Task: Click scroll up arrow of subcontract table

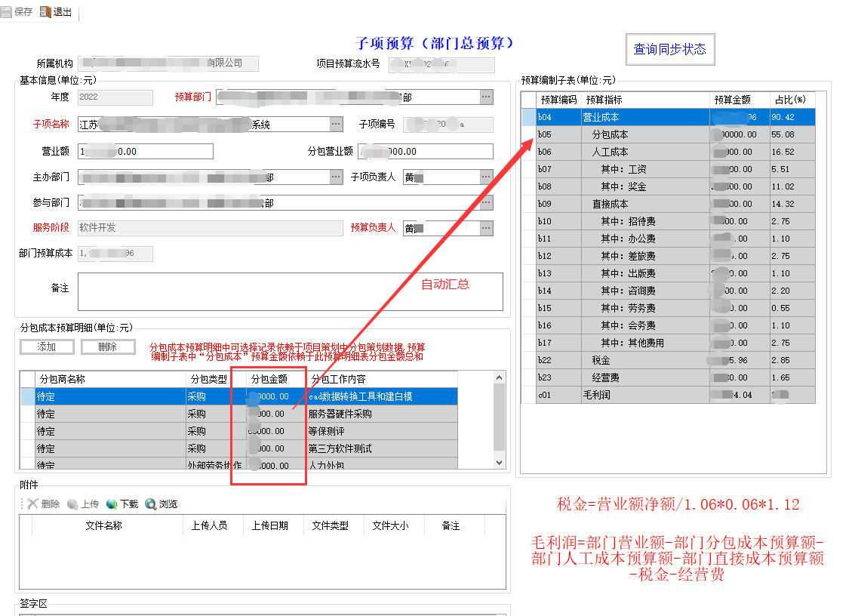Action: [500, 377]
